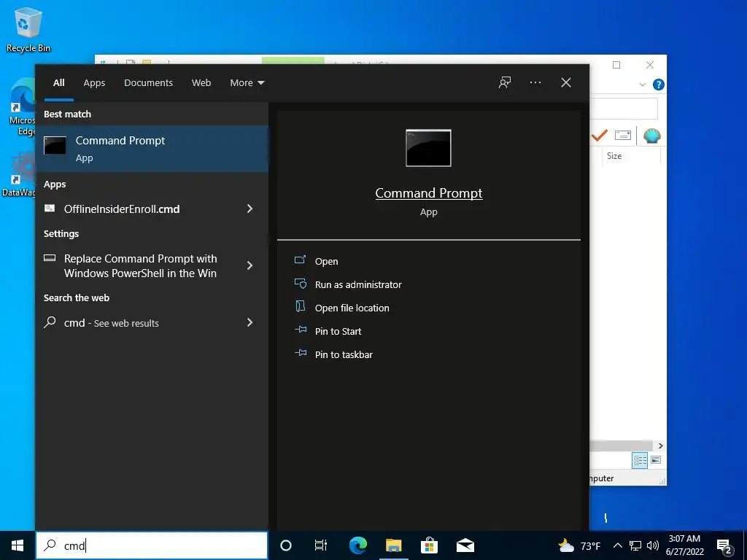Open the search feedback person icon

[x=505, y=83]
